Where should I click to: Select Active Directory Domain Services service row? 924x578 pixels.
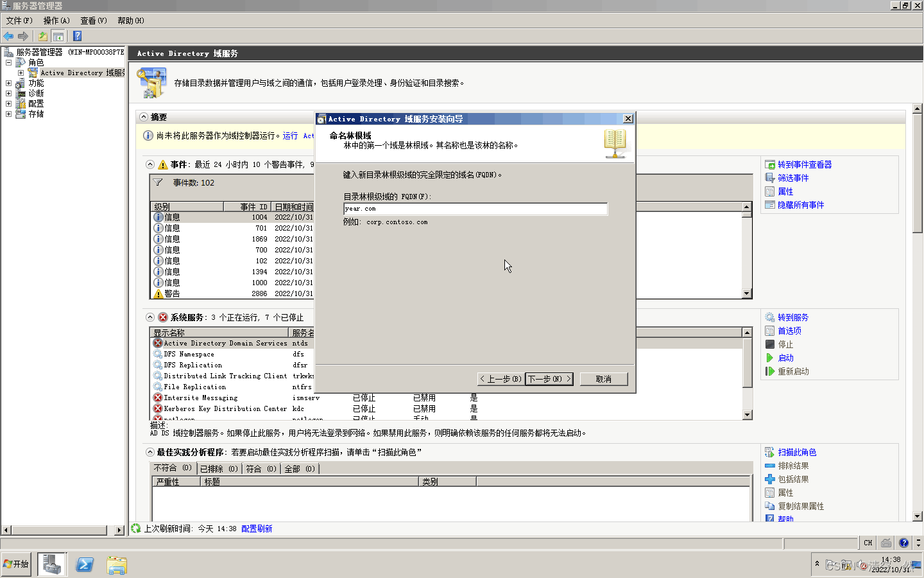click(x=447, y=343)
